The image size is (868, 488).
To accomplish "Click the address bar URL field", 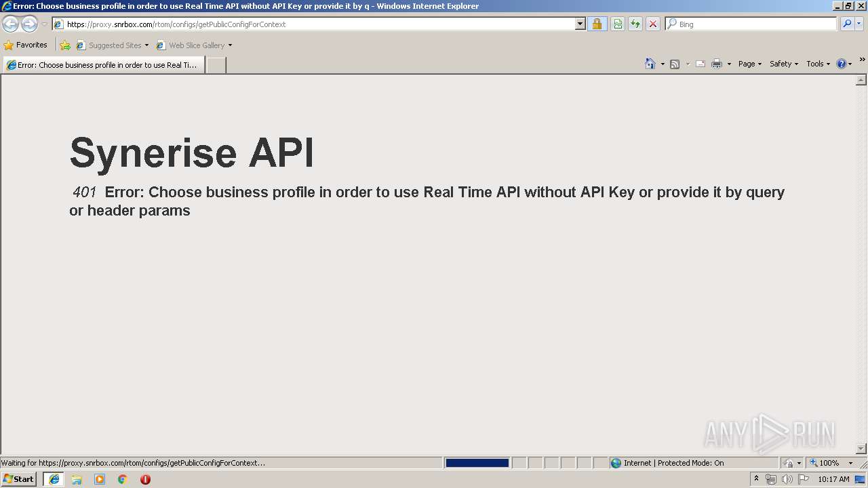I will (x=314, y=24).
